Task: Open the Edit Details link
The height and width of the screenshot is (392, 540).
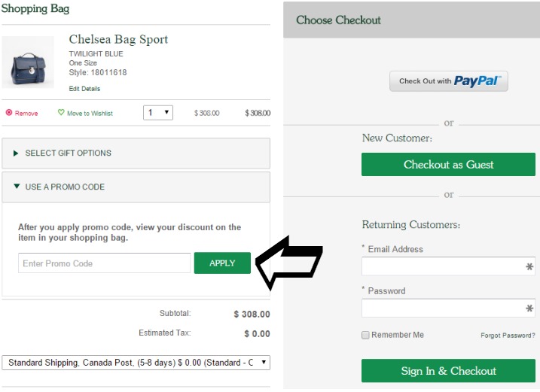Action: (x=84, y=89)
